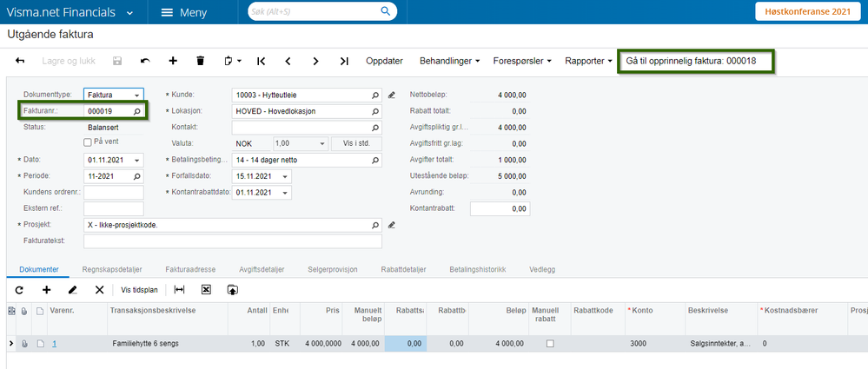Toggle the På vent checkbox
868x369 pixels.
point(88,142)
